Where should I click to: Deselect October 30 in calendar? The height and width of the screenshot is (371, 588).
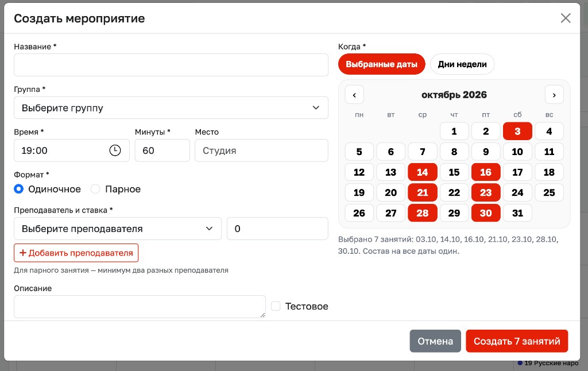click(486, 213)
